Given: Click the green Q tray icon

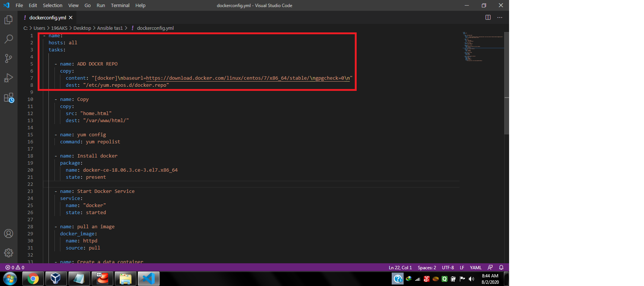Looking at the screenshot, I should (445, 279).
